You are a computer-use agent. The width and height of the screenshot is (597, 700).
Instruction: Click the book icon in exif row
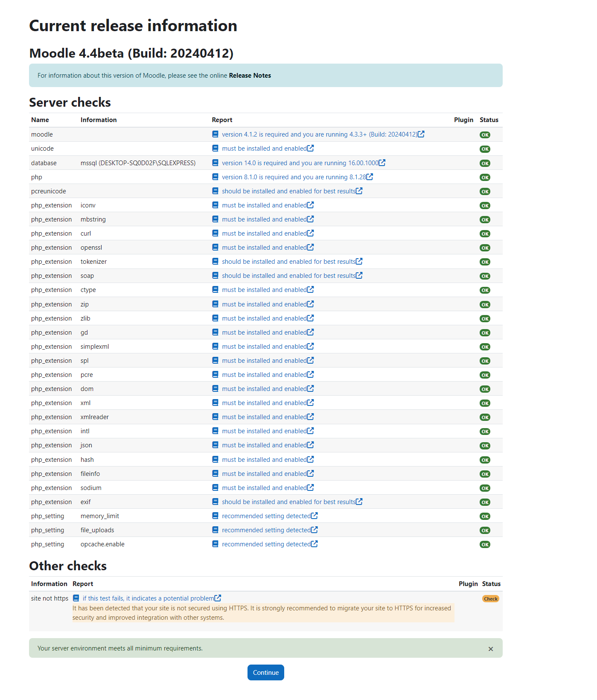point(216,502)
